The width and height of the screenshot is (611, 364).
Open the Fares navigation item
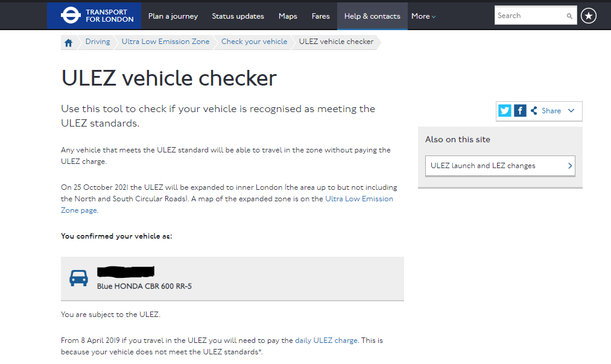pyautogui.click(x=320, y=16)
